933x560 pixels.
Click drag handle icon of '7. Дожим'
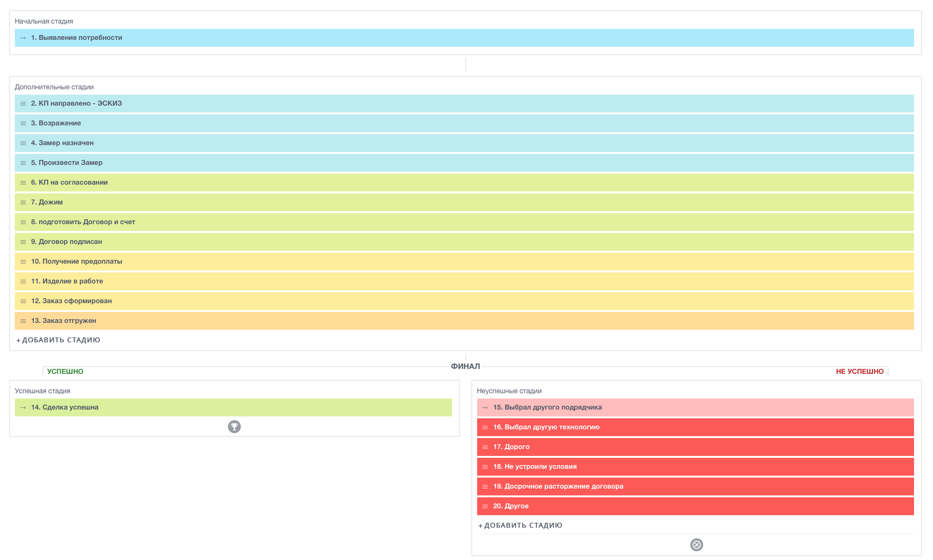(x=23, y=202)
